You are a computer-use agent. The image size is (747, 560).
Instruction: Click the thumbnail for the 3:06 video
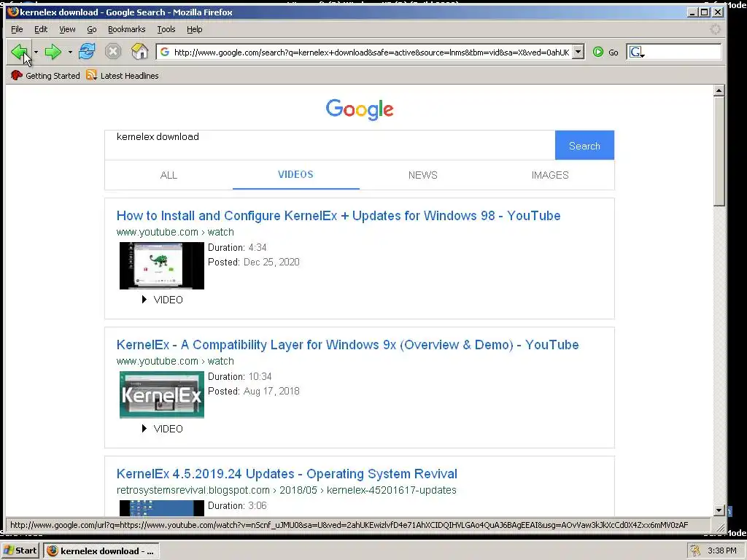162,507
